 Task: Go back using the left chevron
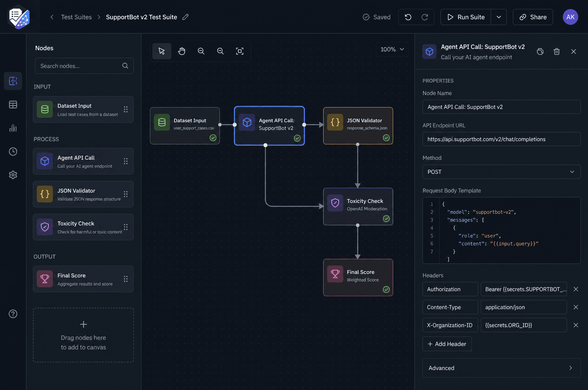pos(52,17)
